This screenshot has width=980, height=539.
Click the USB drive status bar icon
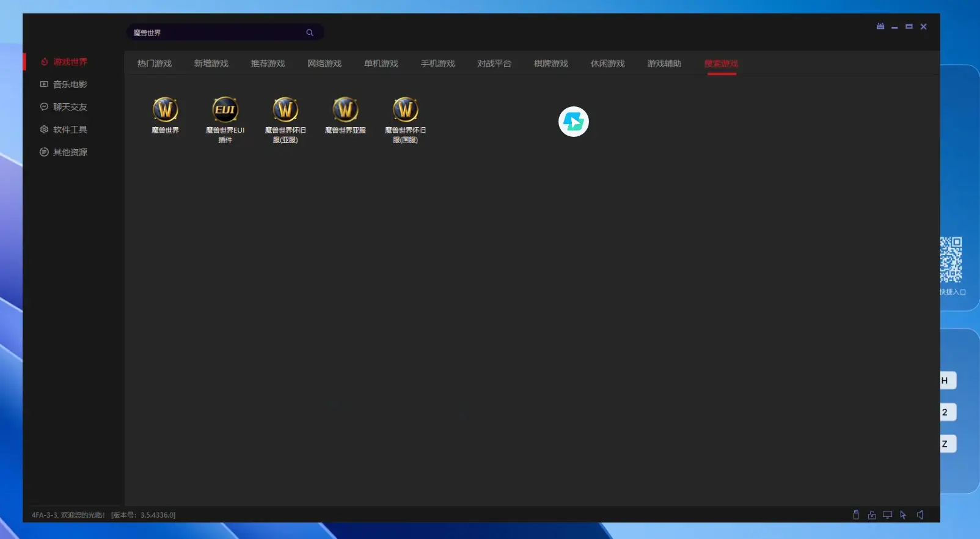pyautogui.click(x=856, y=515)
